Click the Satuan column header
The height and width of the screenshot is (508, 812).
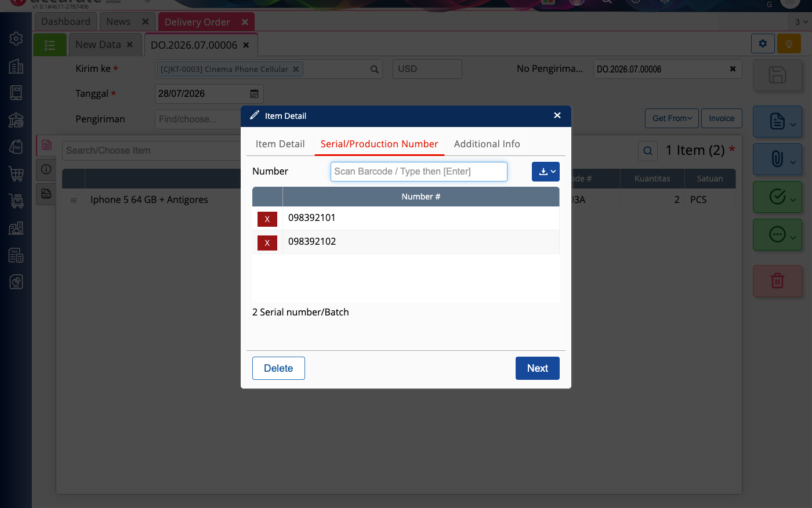click(710, 179)
